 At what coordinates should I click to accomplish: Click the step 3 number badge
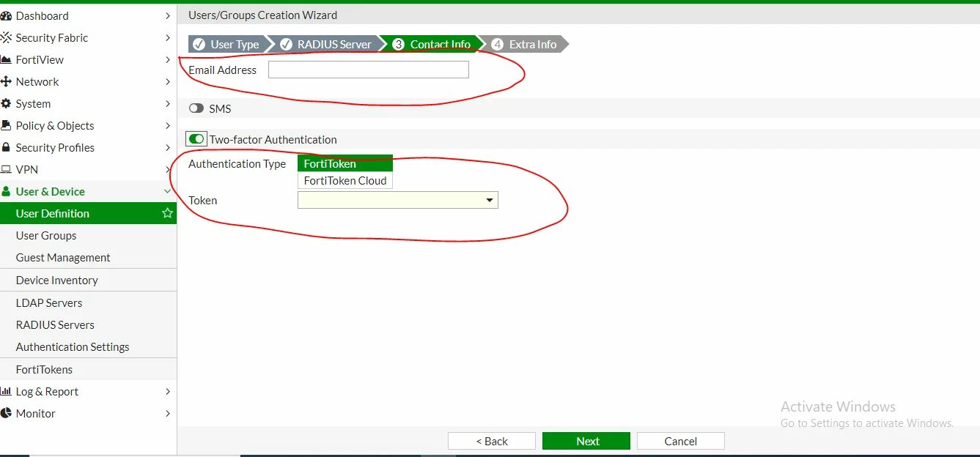point(399,44)
